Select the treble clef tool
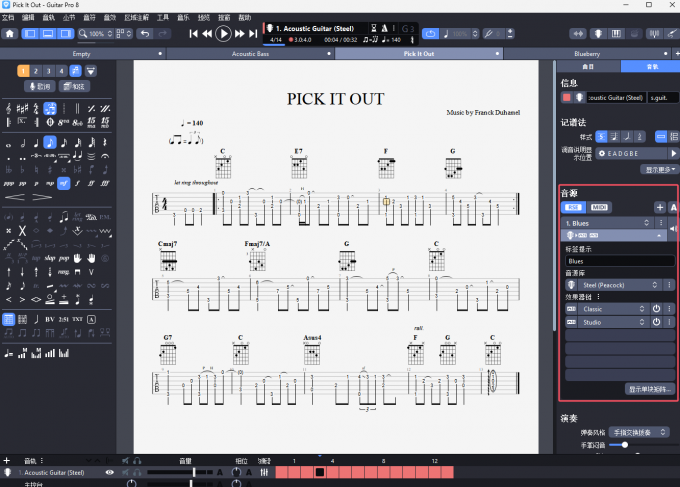This screenshot has width=680, height=487. [x=8, y=108]
